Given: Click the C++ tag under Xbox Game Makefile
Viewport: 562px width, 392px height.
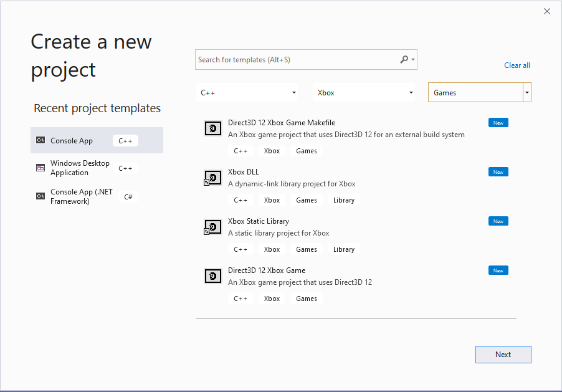Looking at the screenshot, I should [241, 151].
